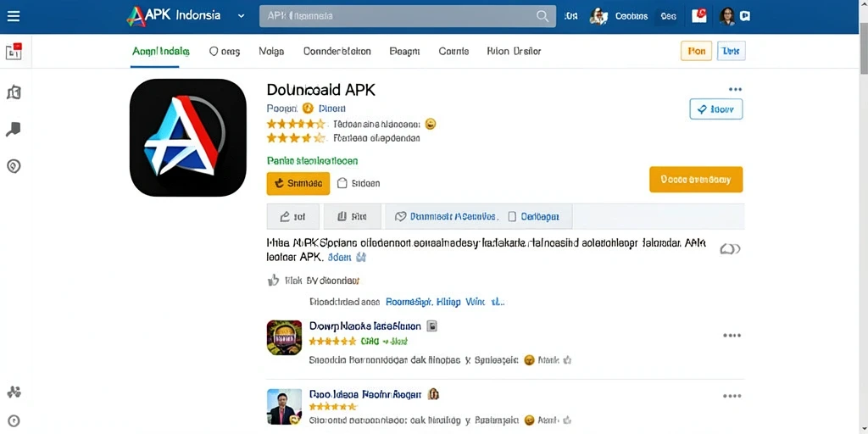Select the heart Dunnnoeit Aoenvfes tab
The height and width of the screenshot is (434, 868).
point(446,216)
